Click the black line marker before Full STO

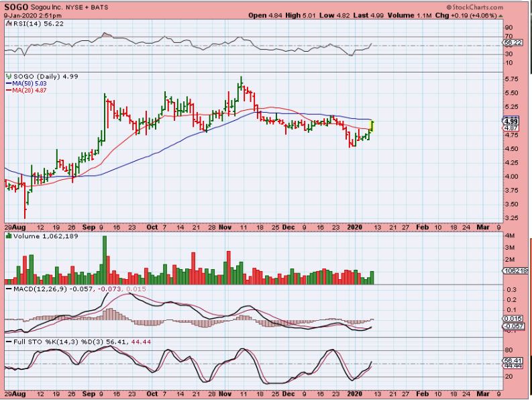pos(9,342)
